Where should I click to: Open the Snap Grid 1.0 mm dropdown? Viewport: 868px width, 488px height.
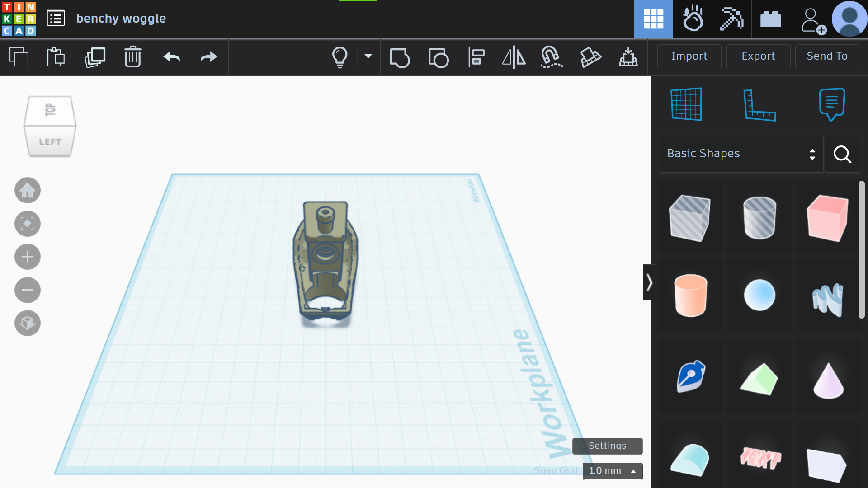click(x=612, y=471)
